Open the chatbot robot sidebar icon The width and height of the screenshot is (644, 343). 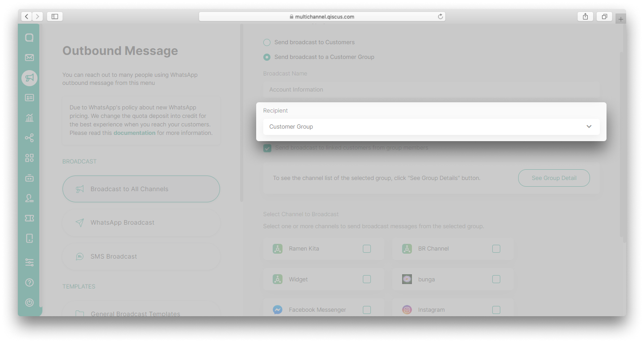tap(29, 178)
